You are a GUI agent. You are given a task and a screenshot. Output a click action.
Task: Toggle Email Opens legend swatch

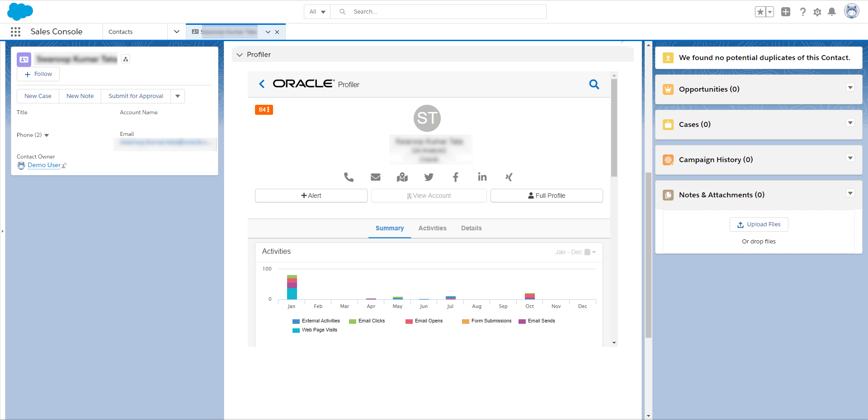click(409, 322)
